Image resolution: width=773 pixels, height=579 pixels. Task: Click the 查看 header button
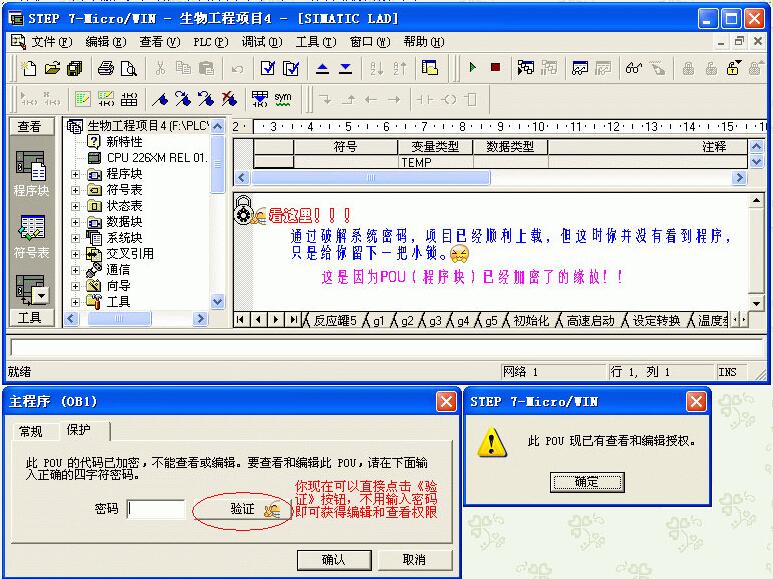point(32,127)
